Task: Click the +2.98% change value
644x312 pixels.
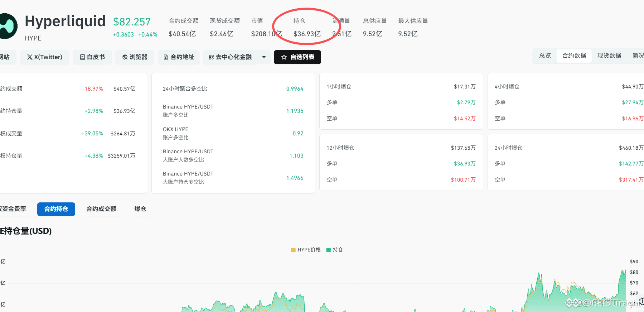Action: (94, 111)
